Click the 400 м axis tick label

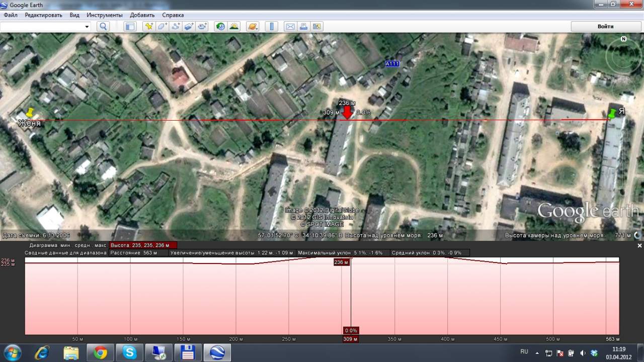(x=447, y=339)
